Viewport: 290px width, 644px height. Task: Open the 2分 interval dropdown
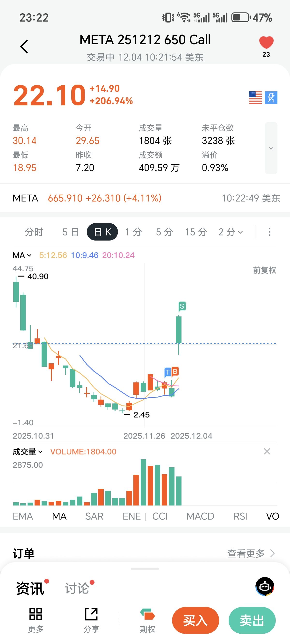coord(231,232)
